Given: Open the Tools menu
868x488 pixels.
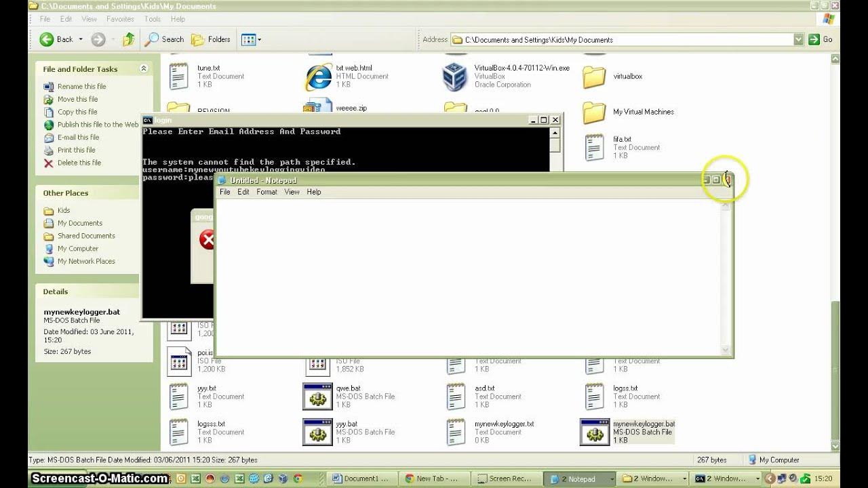Looking at the screenshot, I should 153,19.
